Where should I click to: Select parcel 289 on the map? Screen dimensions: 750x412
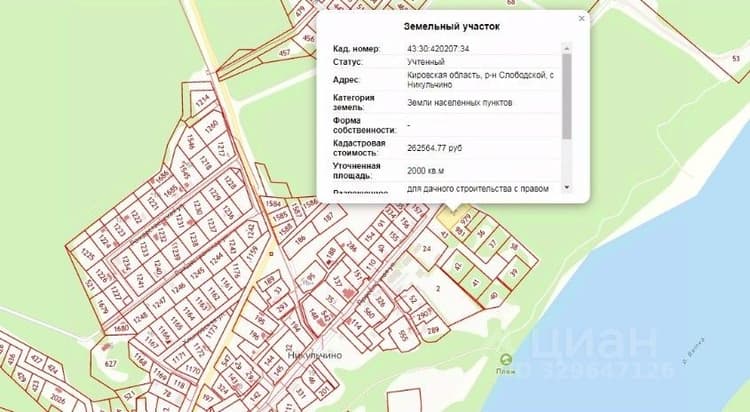[x=433, y=330]
